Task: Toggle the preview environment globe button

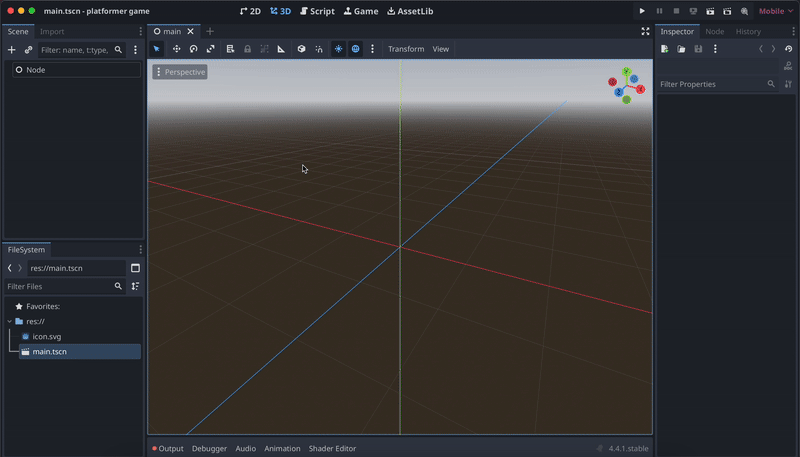Action: [x=355, y=49]
